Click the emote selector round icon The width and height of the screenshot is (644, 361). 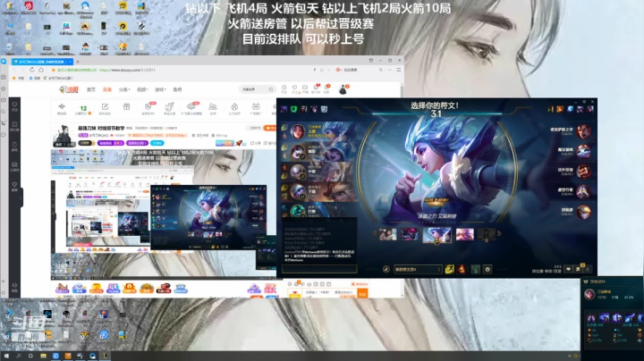pyautogui.click(x=487, y=269)
